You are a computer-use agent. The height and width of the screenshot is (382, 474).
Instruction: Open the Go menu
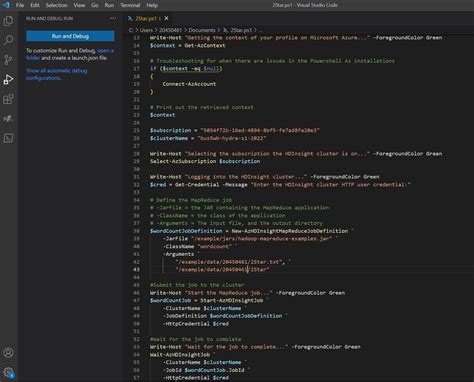coord(95,5)
